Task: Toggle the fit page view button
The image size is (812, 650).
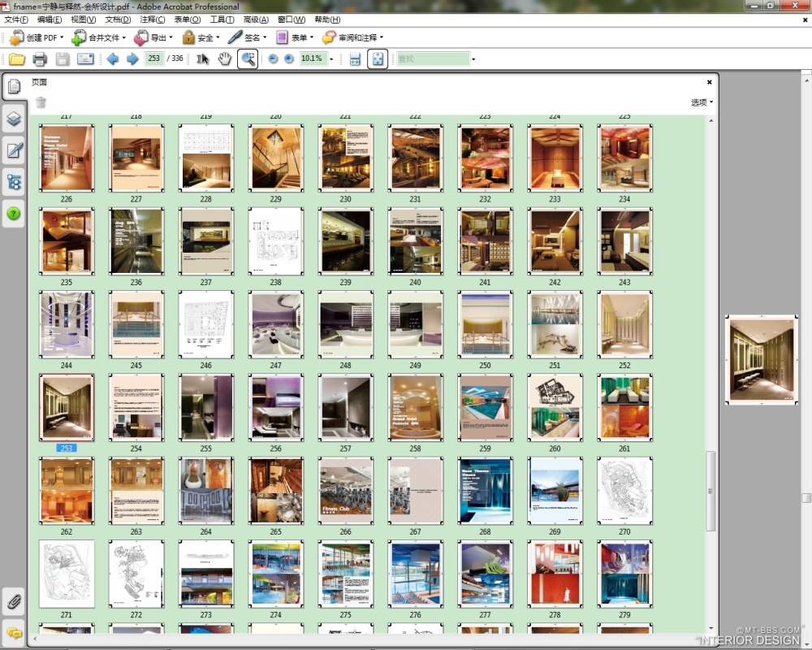Action: (377, 58)
